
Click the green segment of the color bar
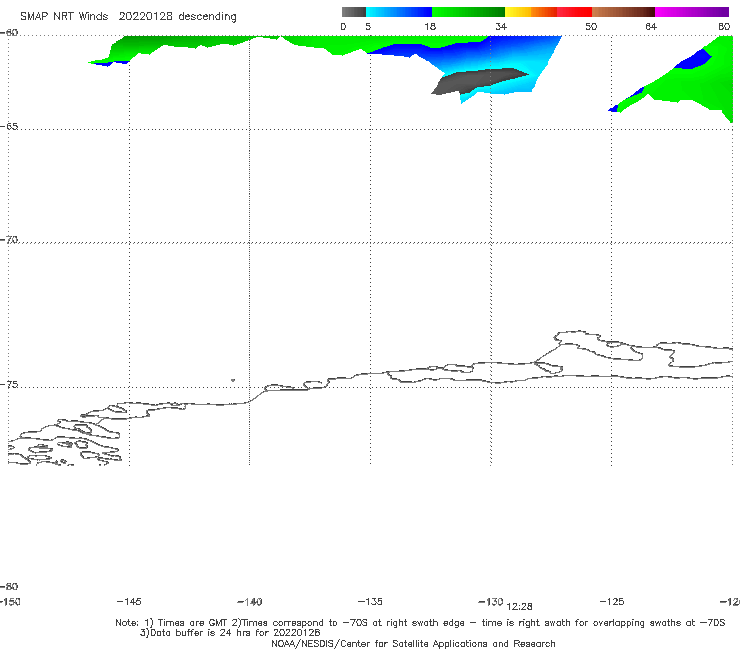pos(468,12)
